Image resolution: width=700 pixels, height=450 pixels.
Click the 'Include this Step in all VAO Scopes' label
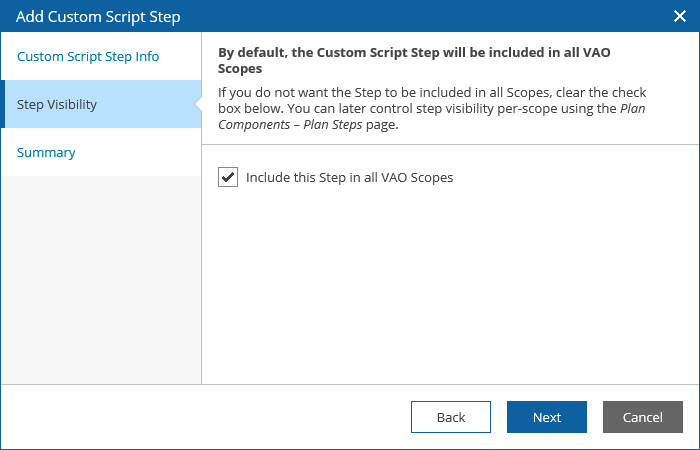click(x=349, y=178)
